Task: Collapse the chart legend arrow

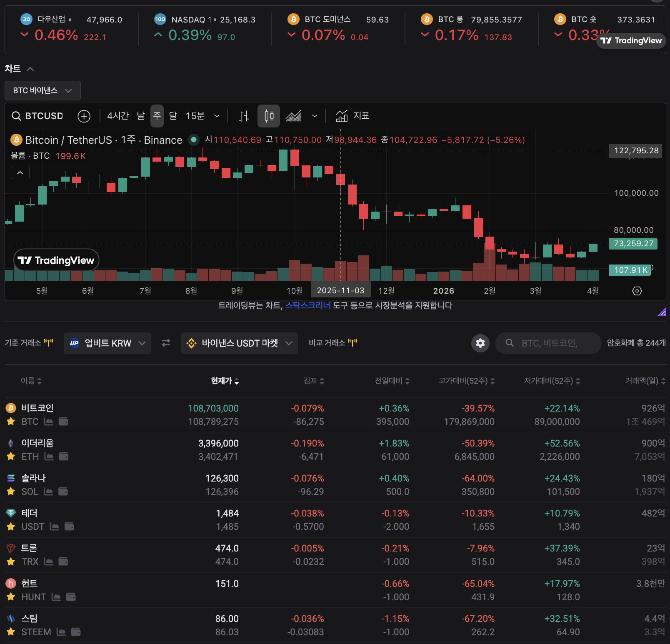Action: pyautogui.click(x=20, y=172)
